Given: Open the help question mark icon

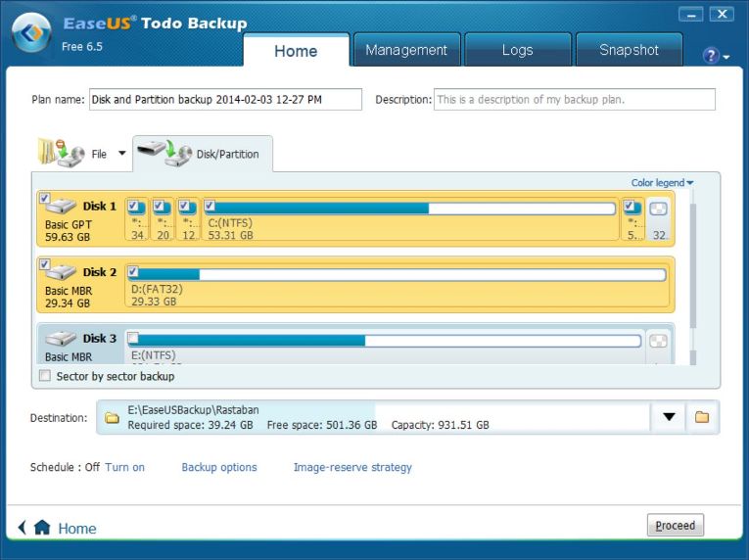Looking at the screenshot, I should (x=711, y=56).
